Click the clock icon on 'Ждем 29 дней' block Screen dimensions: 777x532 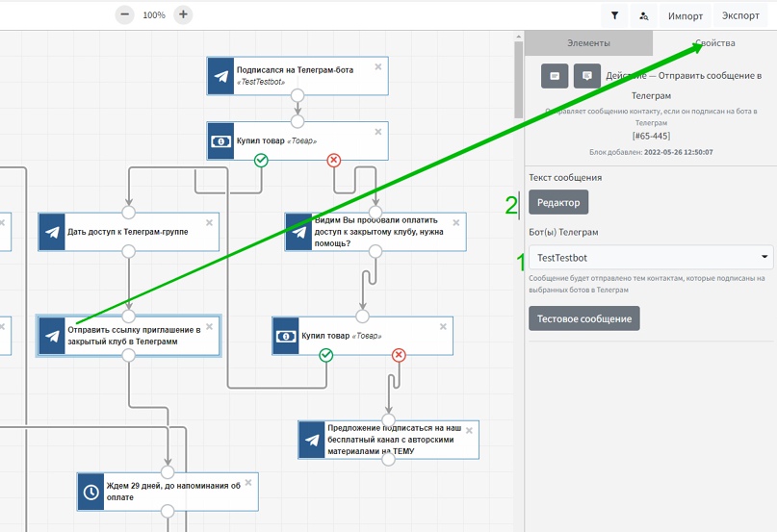click(x=91, y=492)
